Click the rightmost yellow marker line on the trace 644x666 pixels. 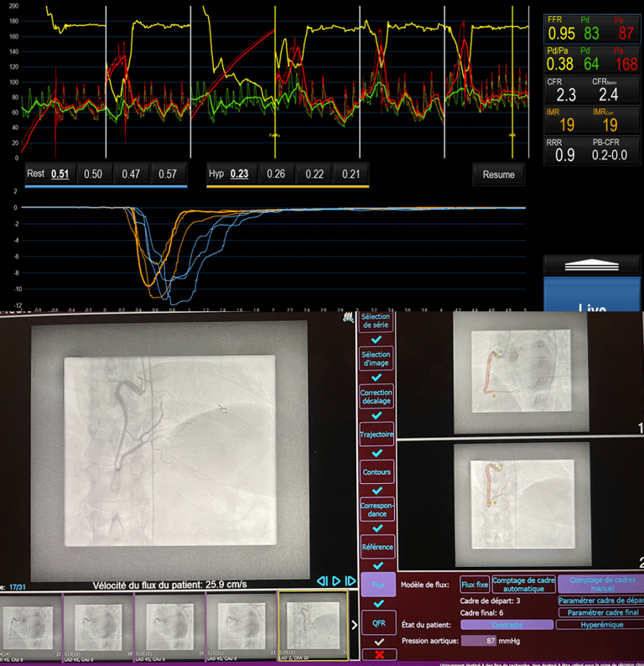click(512, 82)
